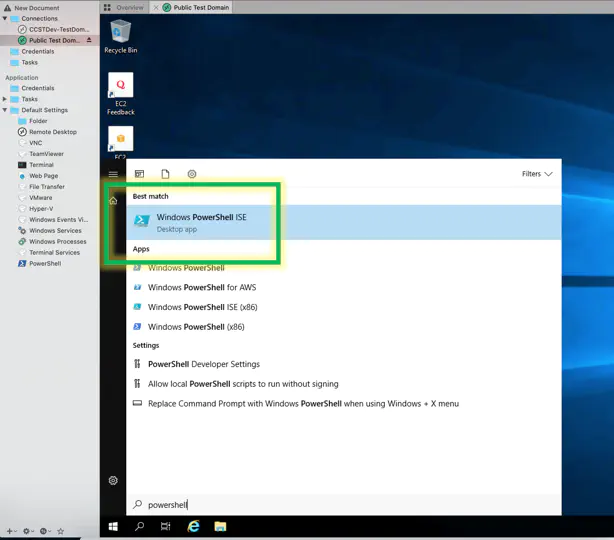Filter search results by Apps icon

139,174
